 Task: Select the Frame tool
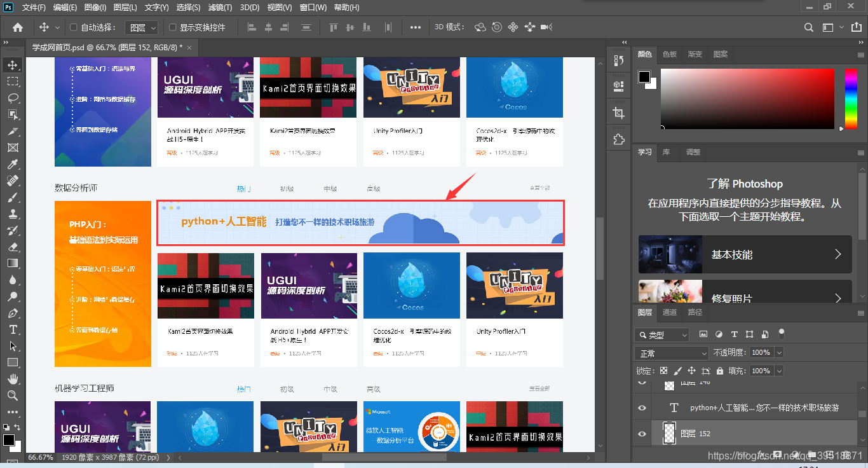tap(13, 148)
